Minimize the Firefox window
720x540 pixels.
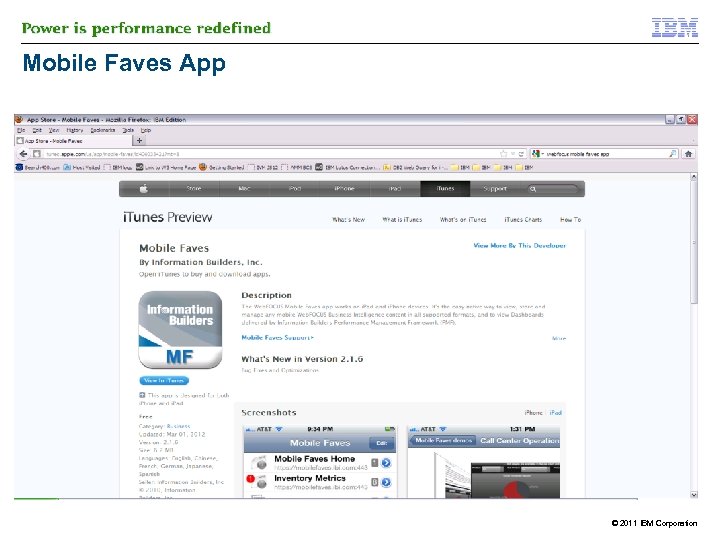(670, 119)
